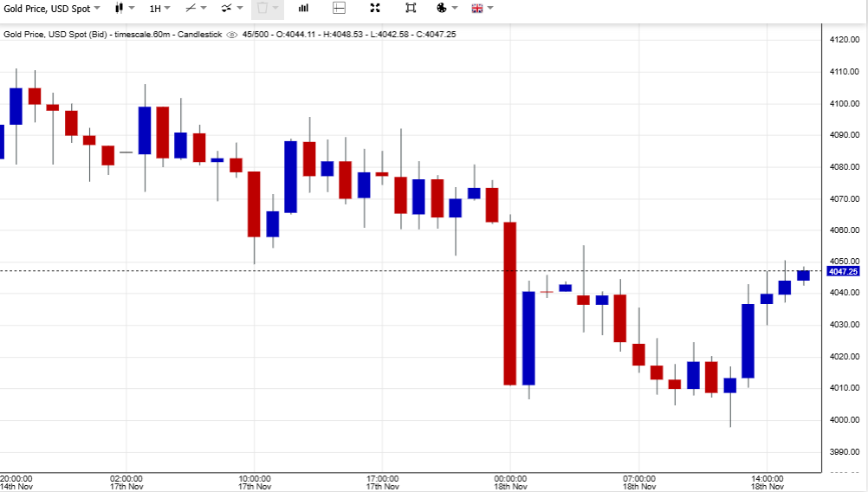
Task: Toggle the crosshair grid layout icon
Action: (339, 9)
